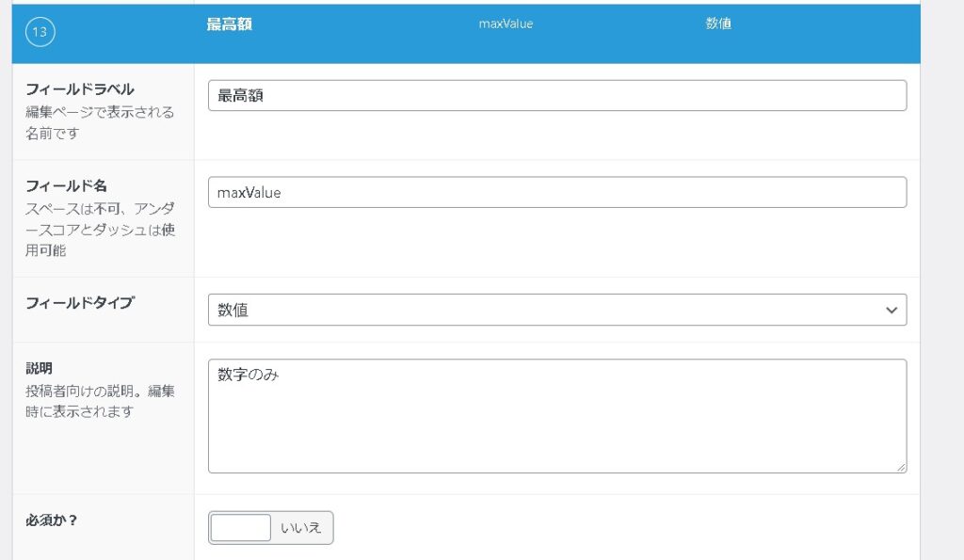
Task: Click the 必須か？ heading label
Action: coord(52,520)
